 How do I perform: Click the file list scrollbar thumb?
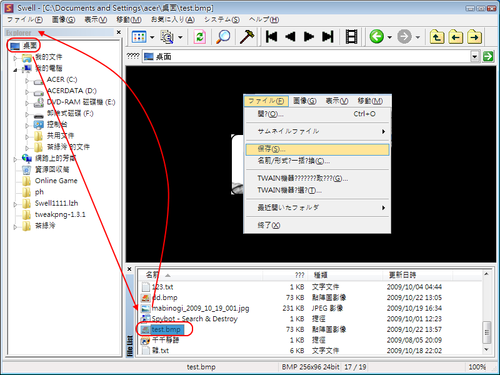(486, 332)
